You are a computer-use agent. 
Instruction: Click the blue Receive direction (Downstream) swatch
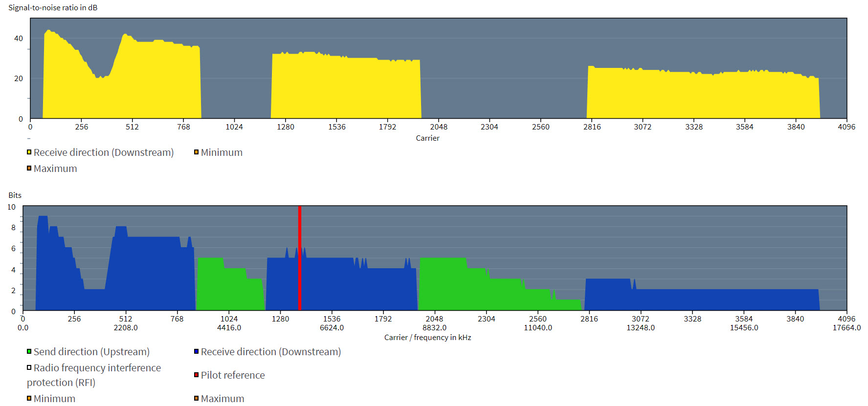(196, 352)
